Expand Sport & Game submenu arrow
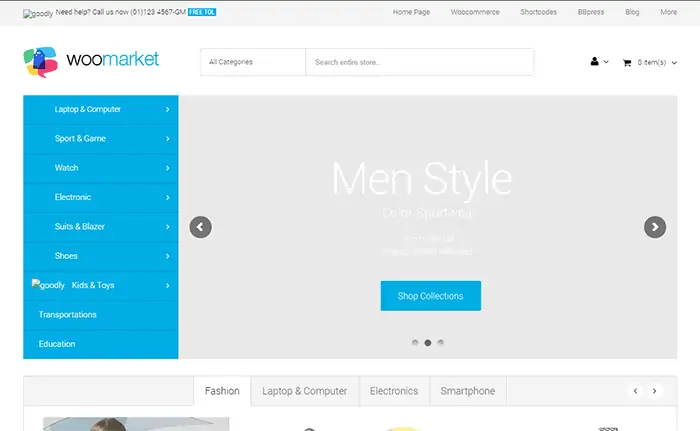Screen dimensions: 700x431 click(x=167, y=139)
